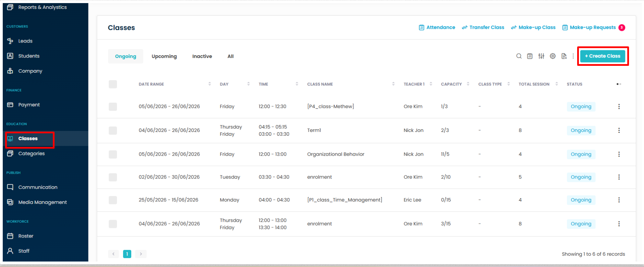Check the box for the 3/15 enrolment row
The image size is (644, 267).
[x=113, y=224]
